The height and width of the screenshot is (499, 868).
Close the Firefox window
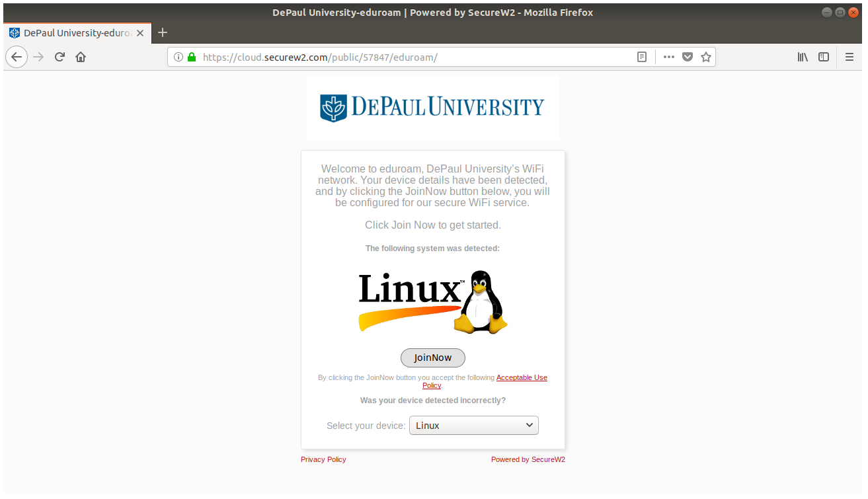click(x=853, y=13)
